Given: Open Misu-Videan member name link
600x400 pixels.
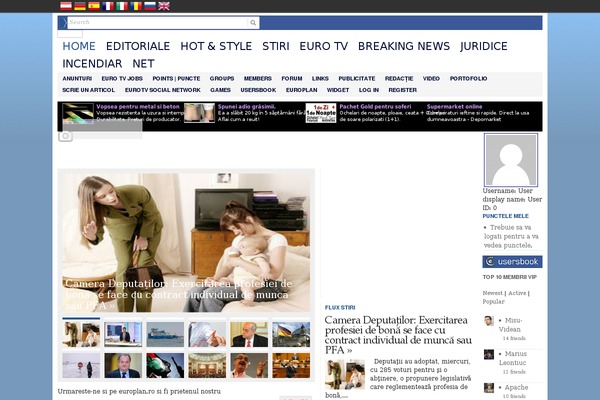Looking at the screenshot, I should coord(510,325).
